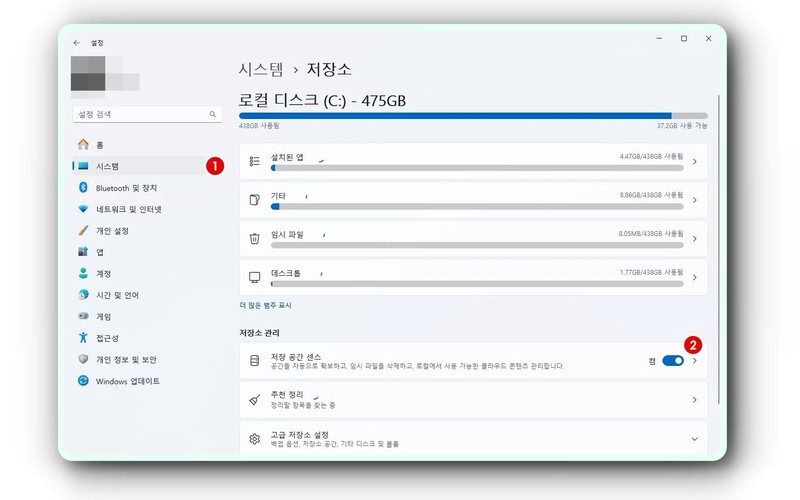Viewport: 800px width, 500px height.
Task: Click the 기타 documents icon
Action: [x=254, y=200]
